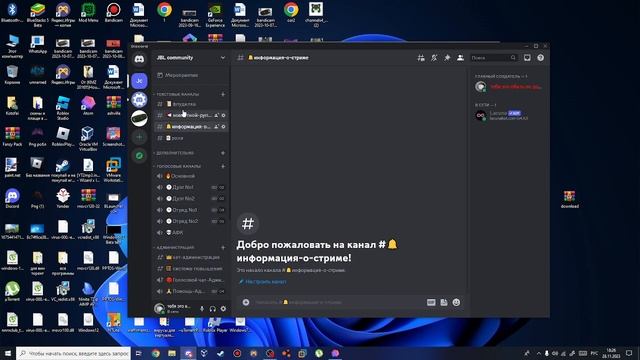Screen dimensions: 640x360
Task: Click the Add a Server plus button
Action: (x=139, y=137)
